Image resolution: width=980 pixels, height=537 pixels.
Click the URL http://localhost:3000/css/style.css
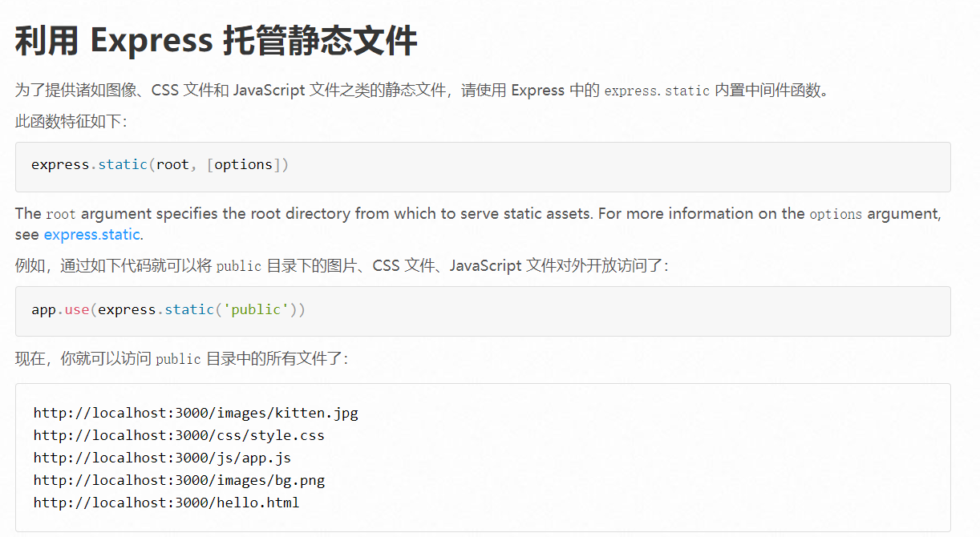(179, 436)
